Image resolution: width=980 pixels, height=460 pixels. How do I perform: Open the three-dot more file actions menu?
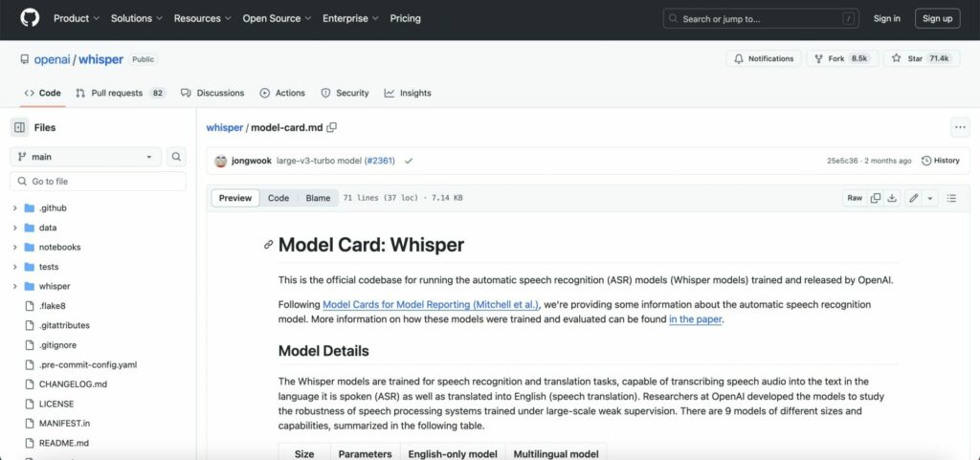pyautogui.click(x=960, y=127)
